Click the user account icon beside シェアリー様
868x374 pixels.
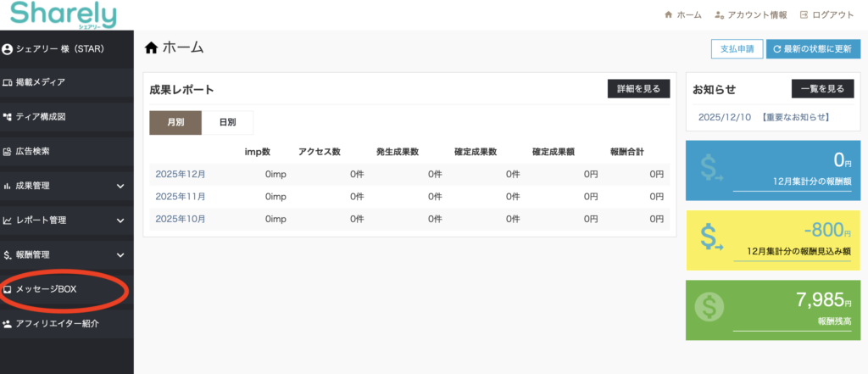point(8,48)
